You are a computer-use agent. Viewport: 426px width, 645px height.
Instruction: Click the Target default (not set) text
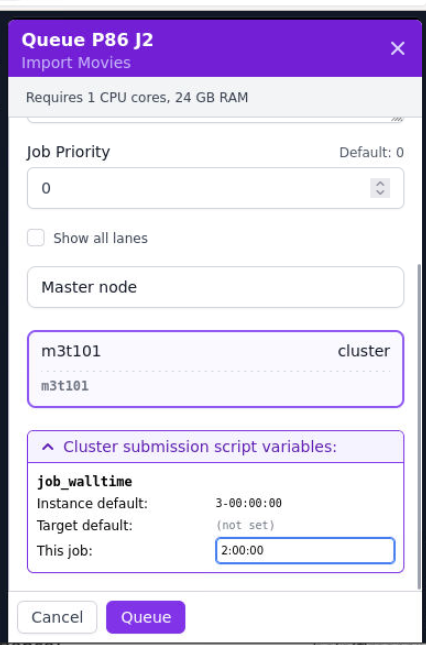point(245,525)
